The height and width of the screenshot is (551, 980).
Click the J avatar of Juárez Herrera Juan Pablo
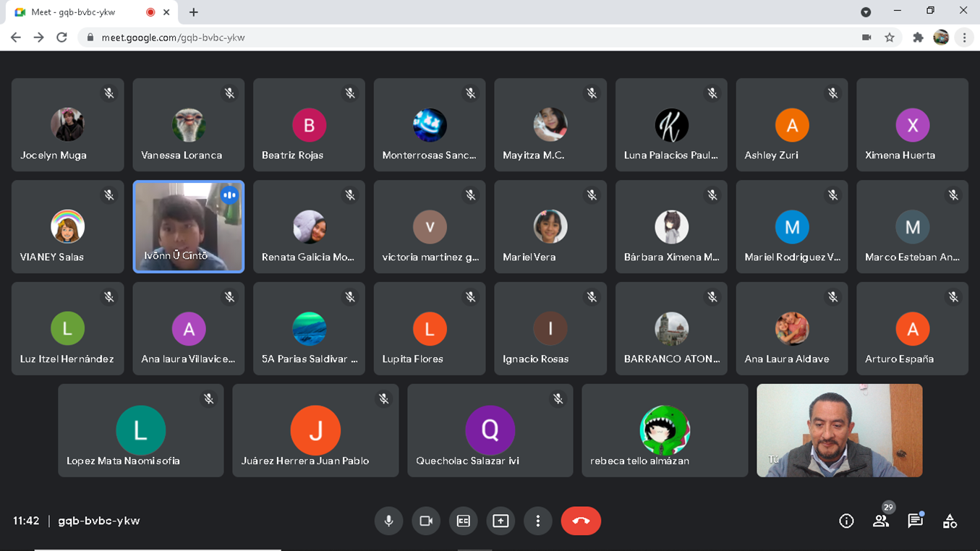315,430
